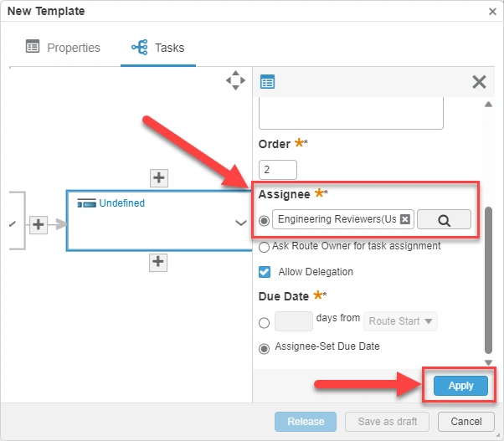The width and height of the screenshot is (504, 441).
Task: Open the Tasks tab
Action: 158,48
